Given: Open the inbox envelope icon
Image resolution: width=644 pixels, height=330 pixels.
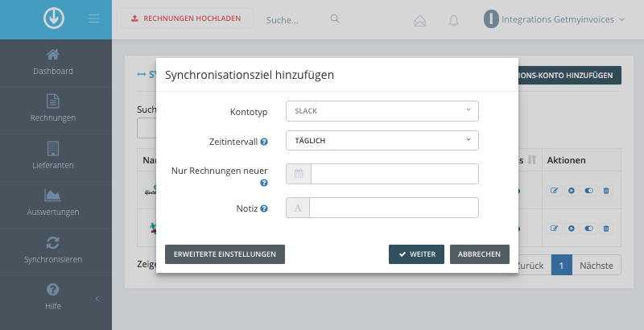Looking at the screenshot, I should point(419,20).
